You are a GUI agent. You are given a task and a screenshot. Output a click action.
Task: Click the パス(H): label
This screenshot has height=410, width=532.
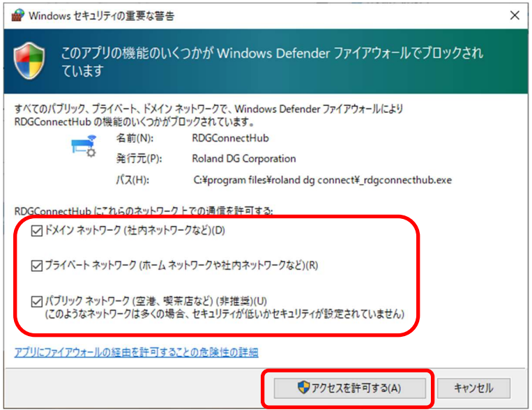click(x=132, y=180)
